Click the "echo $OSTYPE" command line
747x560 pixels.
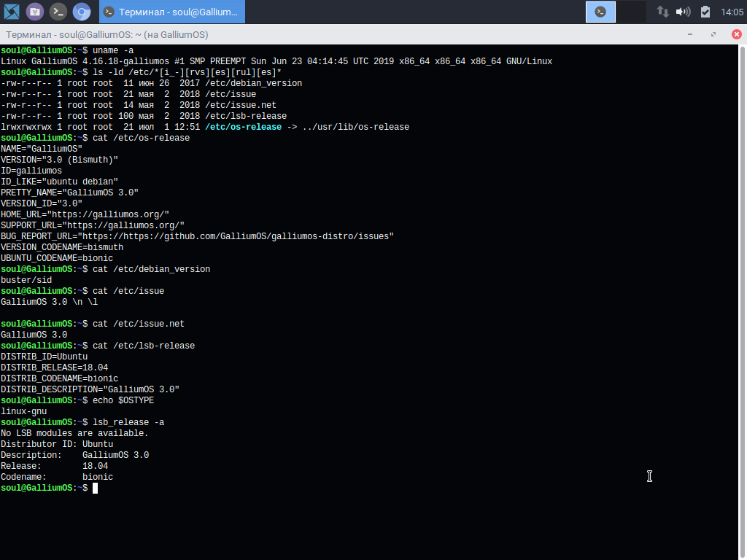coord(77,401)
